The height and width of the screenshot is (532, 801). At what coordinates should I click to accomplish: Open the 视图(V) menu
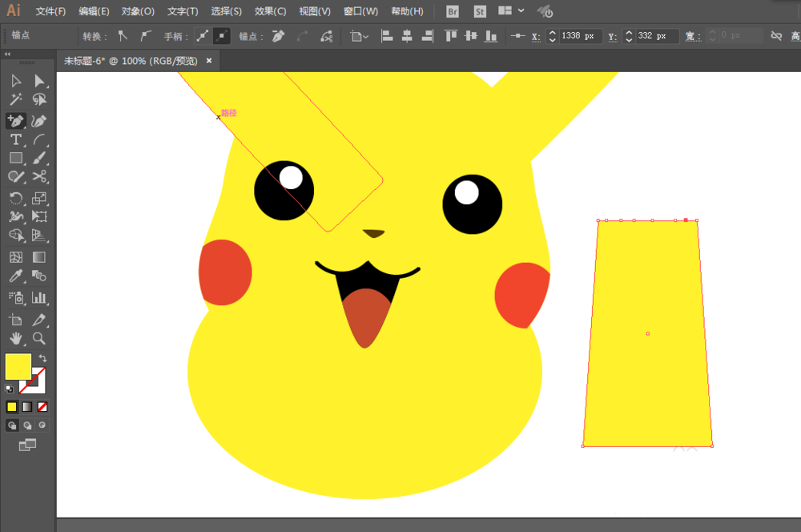(315, 11)
